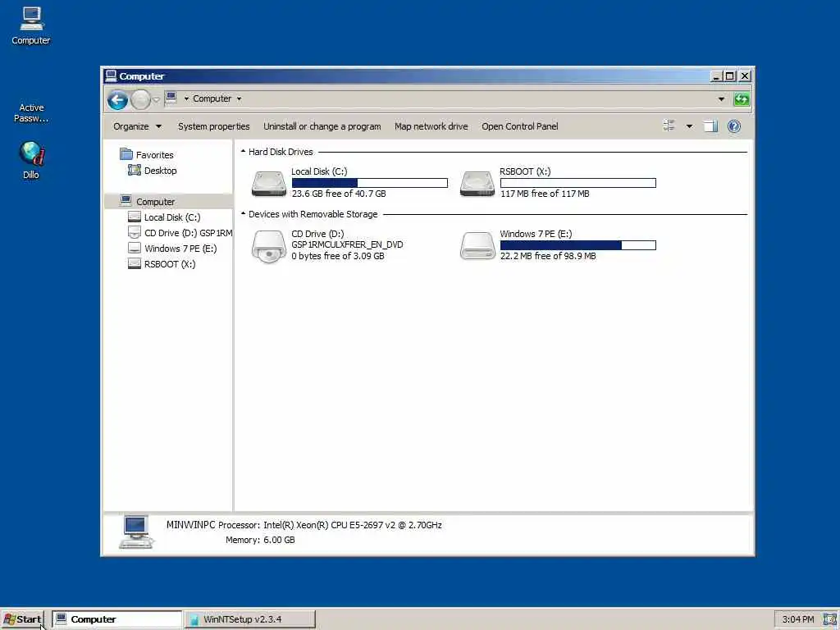Click RSBOOT (X:) capacity bar
840x630 pixels.
(x=578, y=183)
